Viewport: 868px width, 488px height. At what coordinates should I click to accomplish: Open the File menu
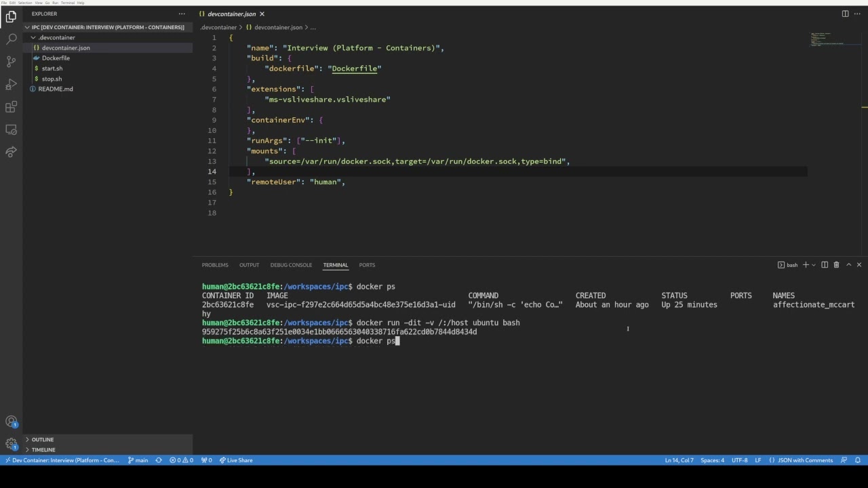pyautogui.click(x=3, y=3)
